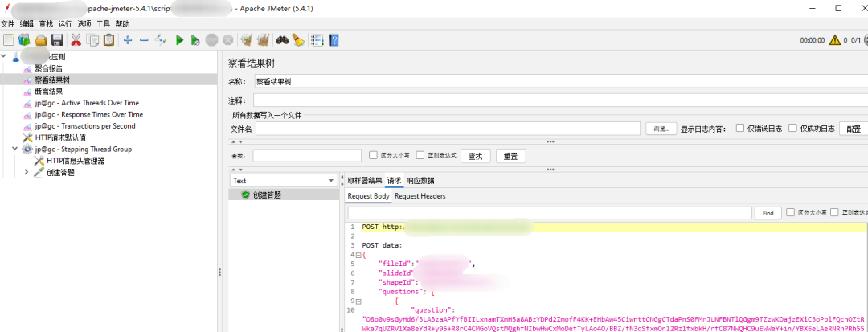Viewport: 868px width, 332px height.
Task: Enable the 仅成功日志 checkbox
Action: tap(792, 128)
